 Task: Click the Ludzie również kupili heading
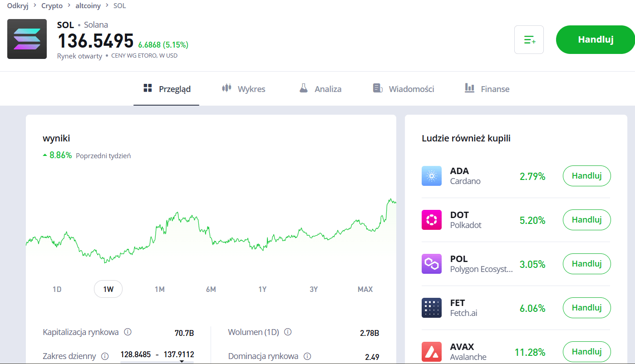[x=466, y=138]
